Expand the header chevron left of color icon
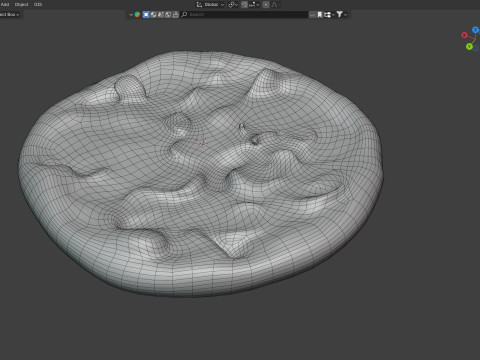This screenshot has height=360, width=480. pyautogui.click(x=131, y=14)
